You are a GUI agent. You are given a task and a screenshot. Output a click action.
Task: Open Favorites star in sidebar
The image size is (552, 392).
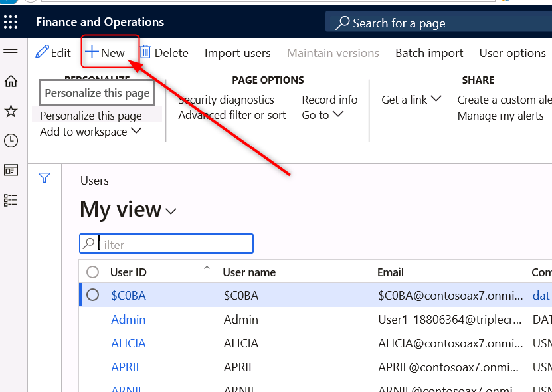(11, 111)
